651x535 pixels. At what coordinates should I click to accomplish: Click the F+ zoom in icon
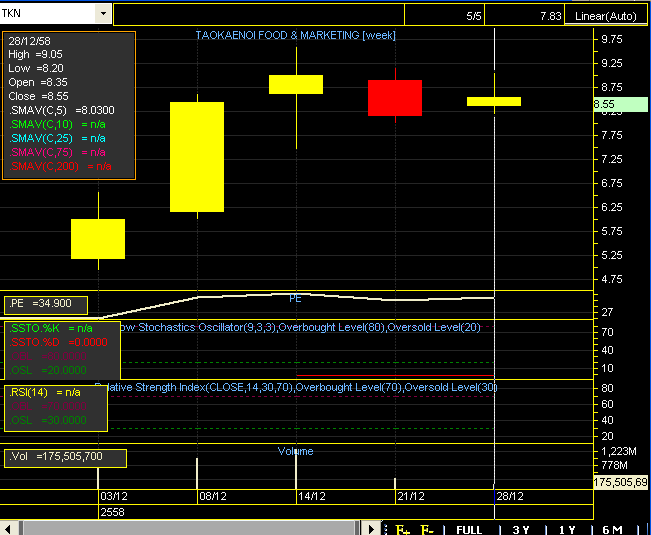402,530
